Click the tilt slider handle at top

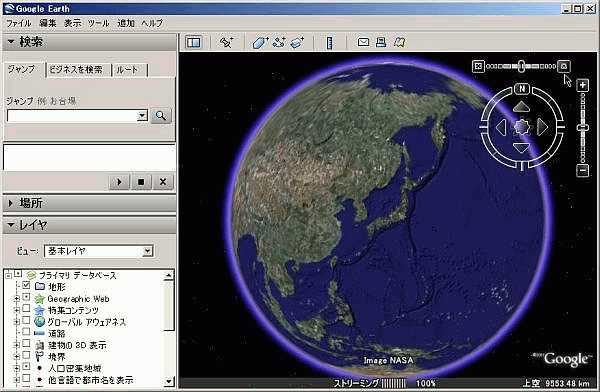[x=521, y=66]
